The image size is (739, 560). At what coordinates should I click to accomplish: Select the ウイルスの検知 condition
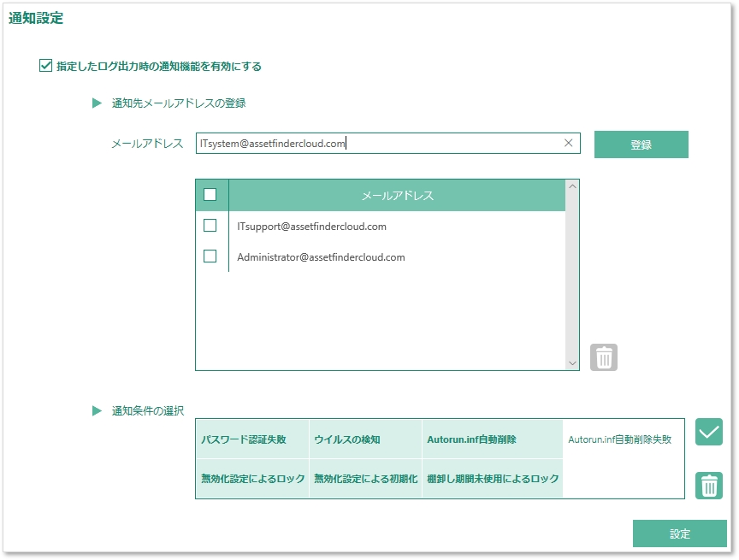pyautogui.click(x=365, y=439)
